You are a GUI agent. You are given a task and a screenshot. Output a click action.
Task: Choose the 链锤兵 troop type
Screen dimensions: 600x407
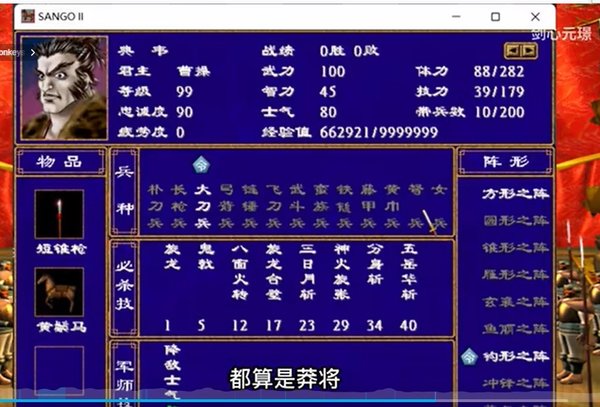(x=250, y=207)
